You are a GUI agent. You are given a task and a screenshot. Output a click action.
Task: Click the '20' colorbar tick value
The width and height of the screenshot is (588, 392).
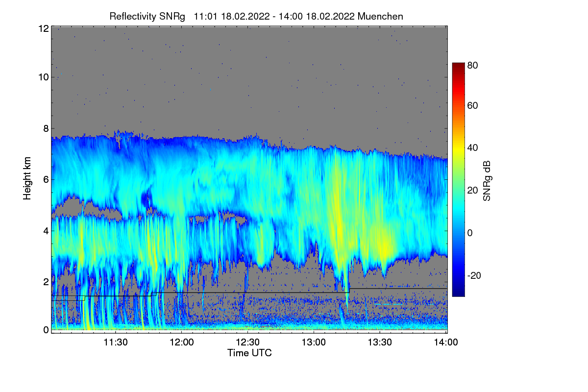pyautogui.click(x=473, y=191)
